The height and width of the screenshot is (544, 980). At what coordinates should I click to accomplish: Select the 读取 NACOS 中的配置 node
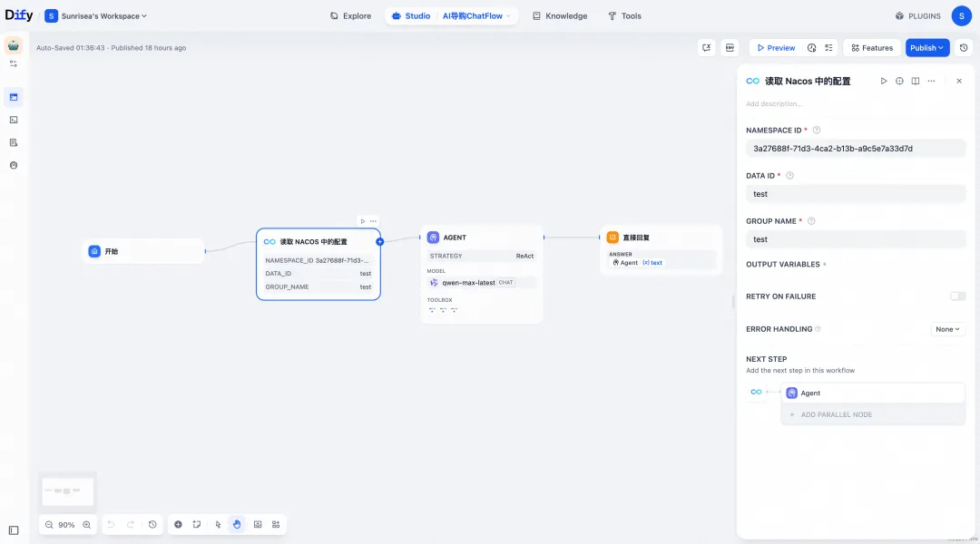click(x=318, y=264)
